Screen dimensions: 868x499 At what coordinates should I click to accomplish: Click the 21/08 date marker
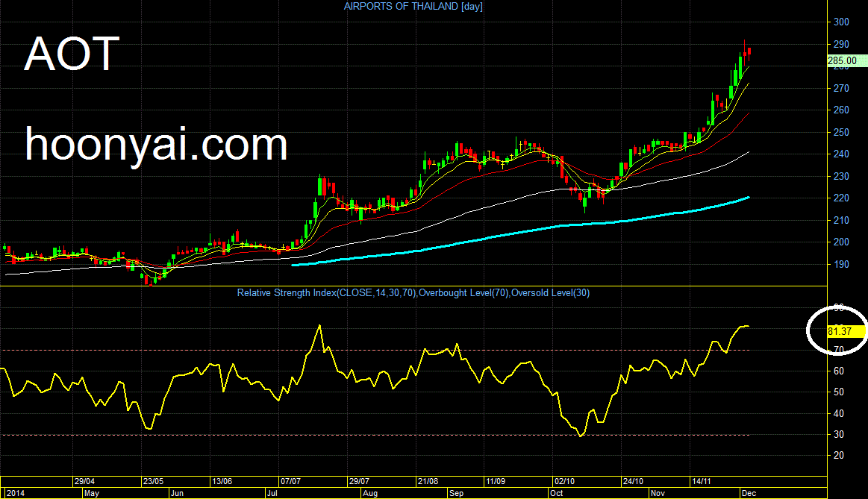[x=428, y=481]
